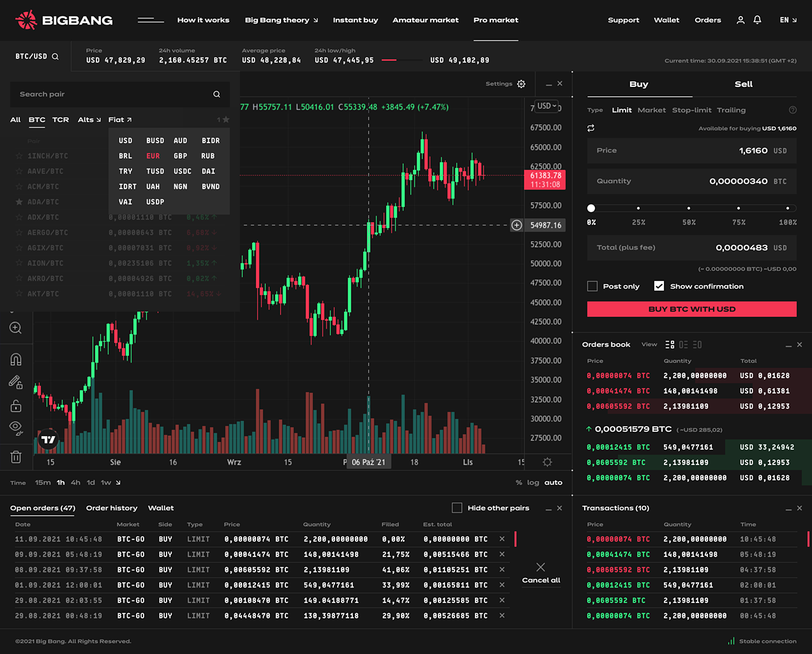Image resolution: width=812 pixels, height=654 pixels.
Task: Toggle drawings visibility eye icon
Action: (x=16, y=428)
